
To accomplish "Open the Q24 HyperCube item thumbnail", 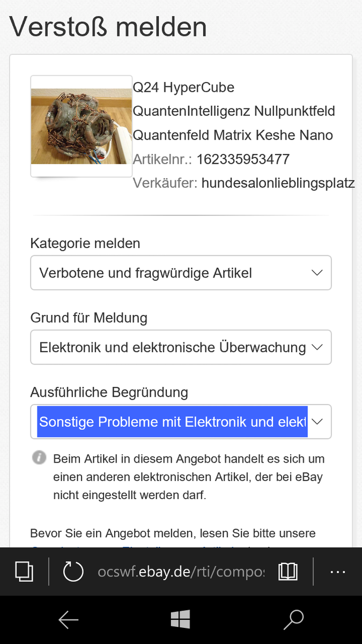I will click(x=82, y=126).
